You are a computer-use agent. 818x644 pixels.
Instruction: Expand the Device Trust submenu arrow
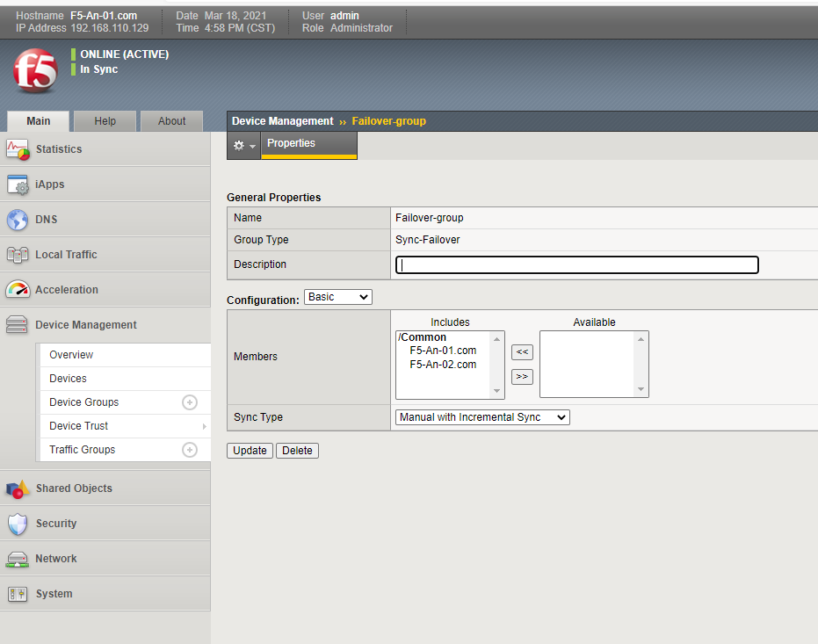(x=205, y=426)
